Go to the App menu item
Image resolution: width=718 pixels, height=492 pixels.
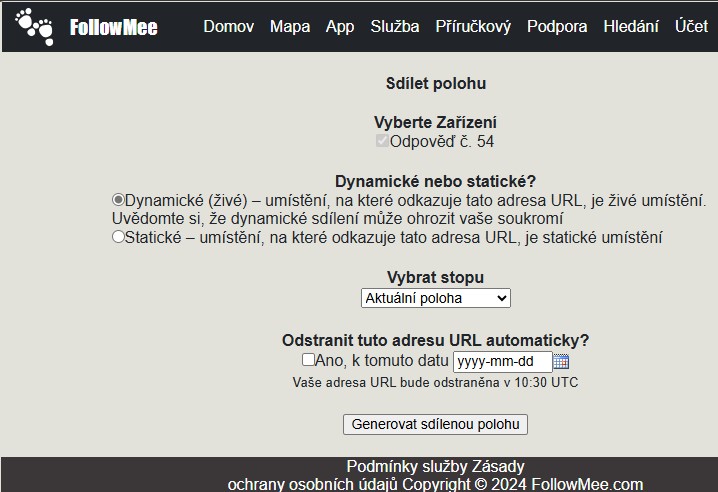click(x=340, y=26)
